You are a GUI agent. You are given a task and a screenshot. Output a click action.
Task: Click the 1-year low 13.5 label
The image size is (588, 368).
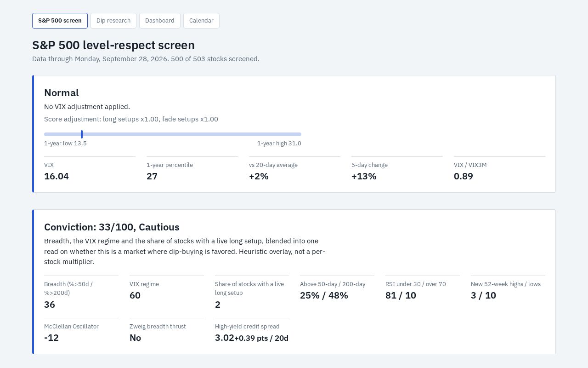tap(65, 144)
